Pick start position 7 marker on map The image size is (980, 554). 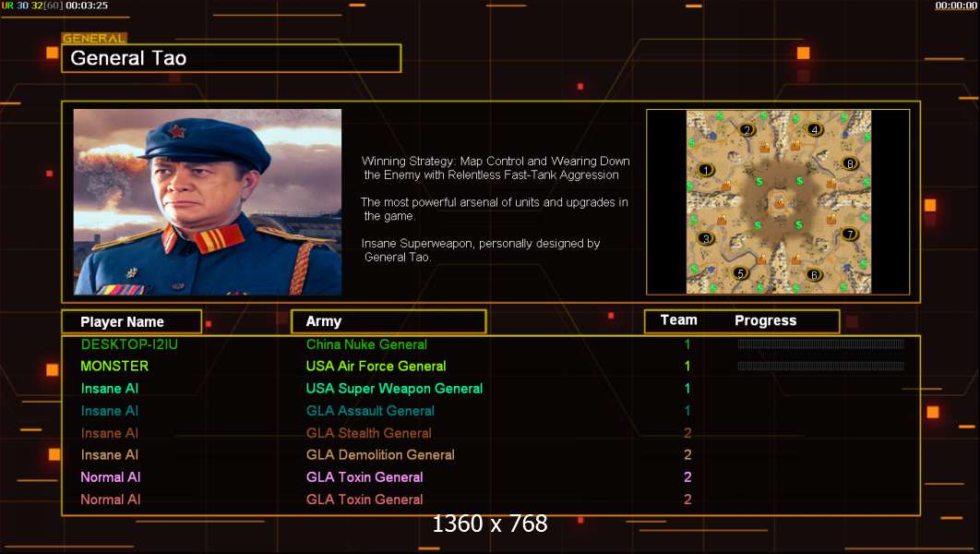coord(849,235)
